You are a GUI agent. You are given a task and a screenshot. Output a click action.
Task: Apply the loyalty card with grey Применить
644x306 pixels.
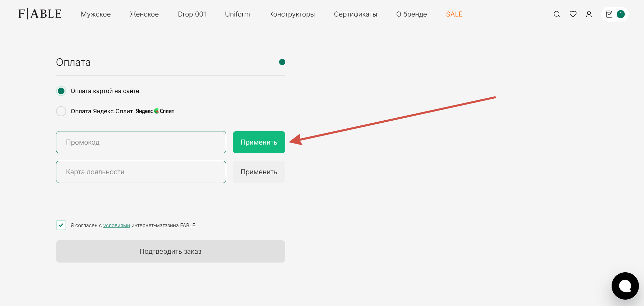click(259, 172)
